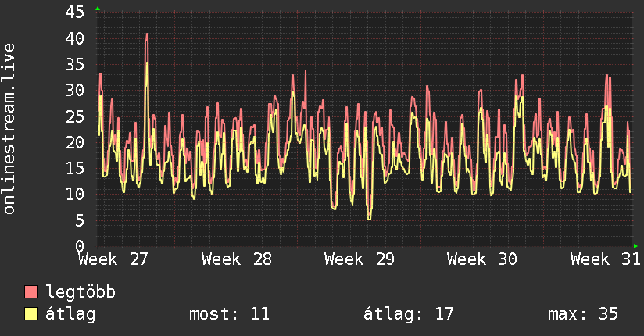Viewport: 644px width, 336px height.
Task: Select the Week 30 axis label
Action: point(482,259)
